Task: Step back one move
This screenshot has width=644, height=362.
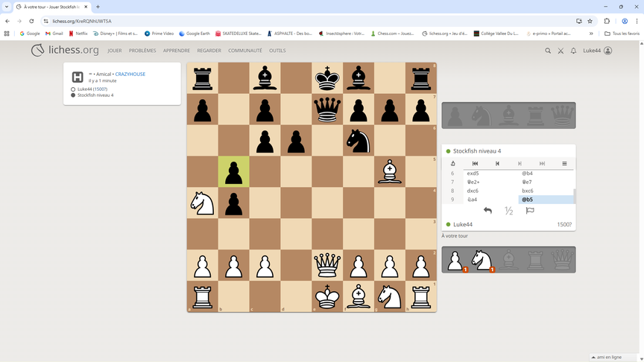Action: 497,163
